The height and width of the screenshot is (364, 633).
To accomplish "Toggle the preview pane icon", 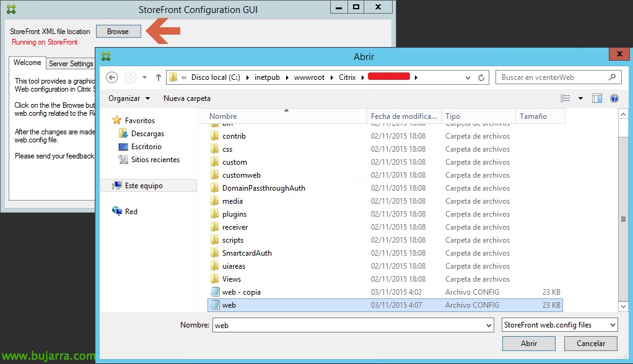I will pyautogui.click(x=597, y=98).
